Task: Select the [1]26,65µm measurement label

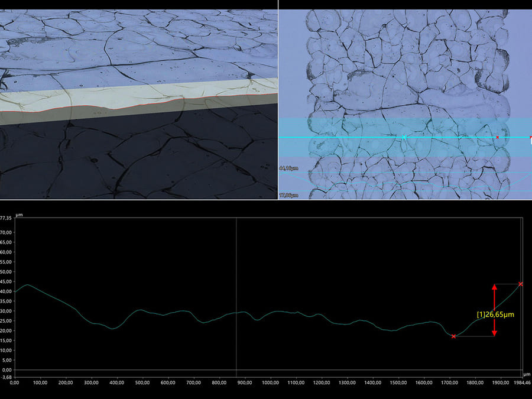Action: pos(496,314)
